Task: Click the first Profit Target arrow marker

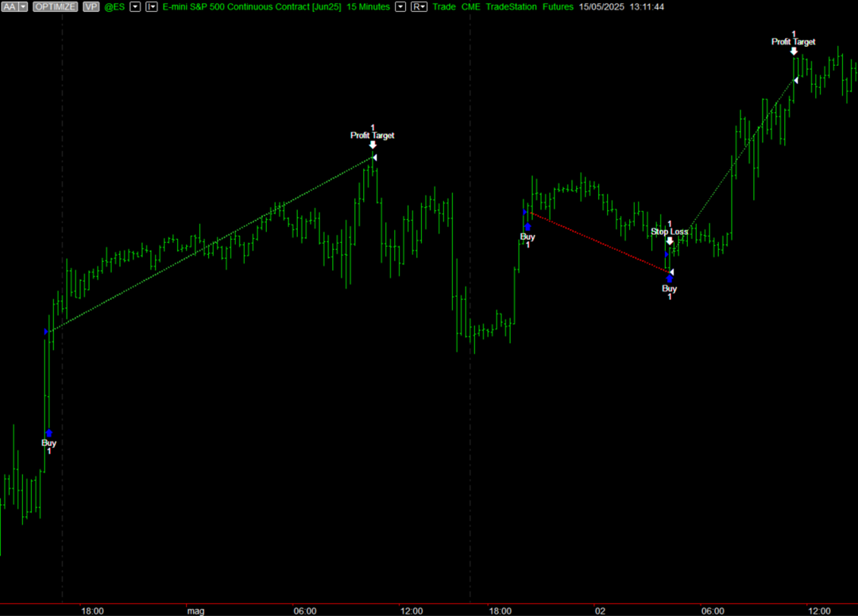Action: (373, 144)
